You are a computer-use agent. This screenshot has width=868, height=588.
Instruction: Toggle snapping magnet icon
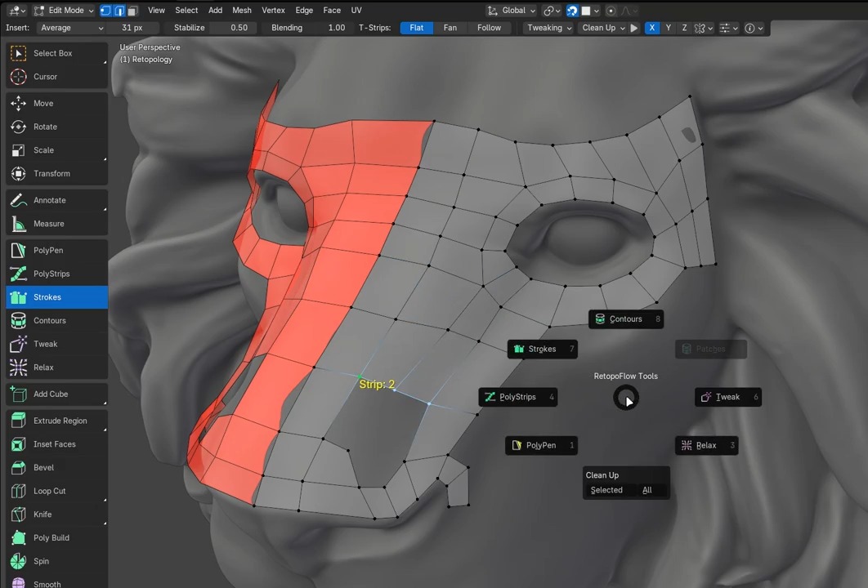coord(572,11)
